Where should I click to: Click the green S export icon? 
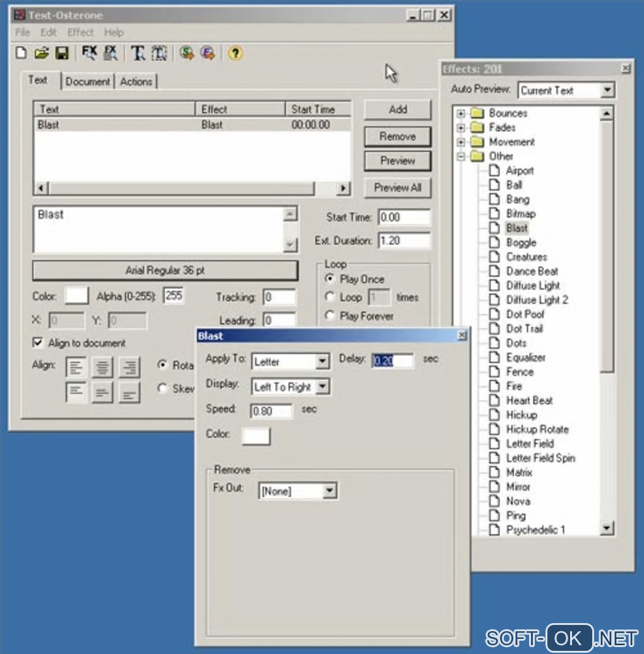click(186, 53)
